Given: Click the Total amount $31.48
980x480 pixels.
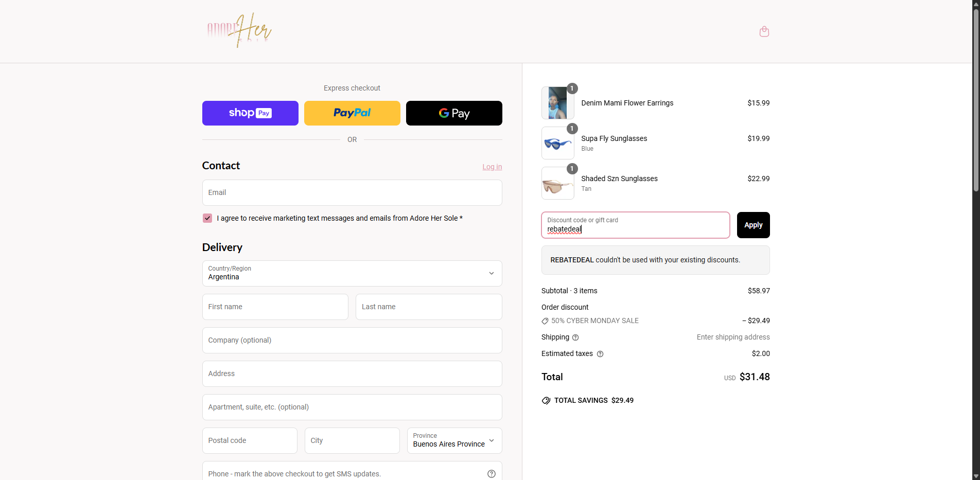Looking at the screenshot, I should pyautogui.click(x=755, y=377).
